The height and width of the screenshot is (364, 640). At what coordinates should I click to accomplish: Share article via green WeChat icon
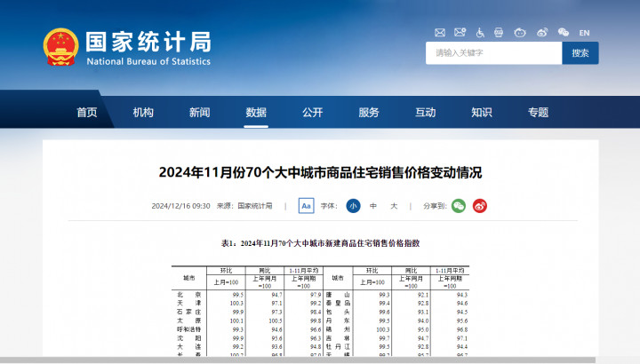pyautogui.click(x=458, y=206)
